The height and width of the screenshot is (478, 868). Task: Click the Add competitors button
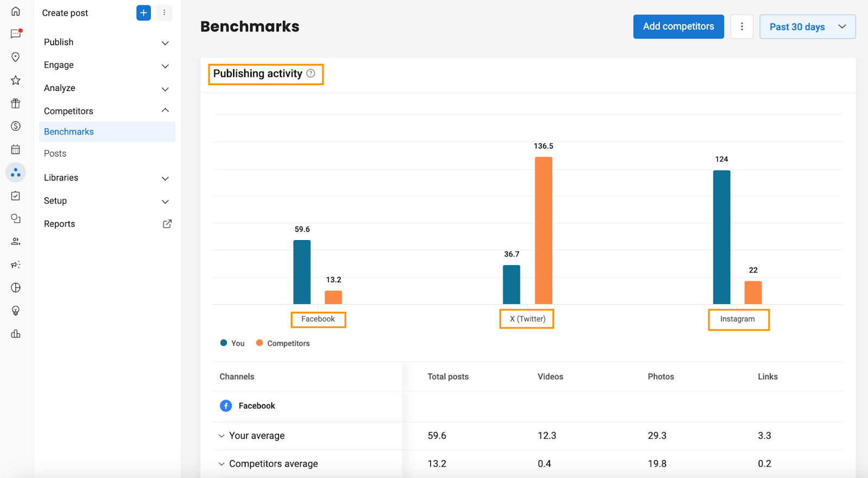click(679, 27)
